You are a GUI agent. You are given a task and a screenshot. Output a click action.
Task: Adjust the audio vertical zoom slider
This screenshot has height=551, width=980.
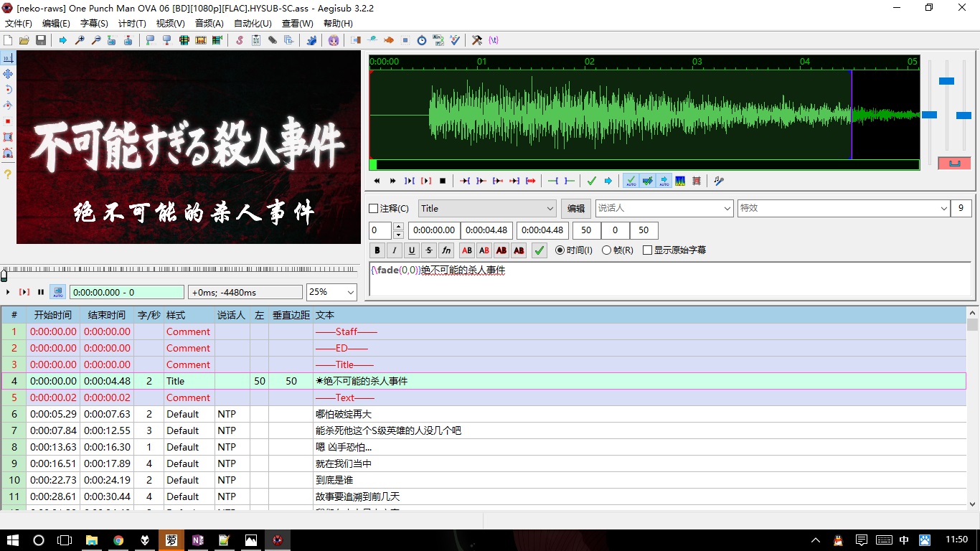pyautogui.click(x=946, y=81)
